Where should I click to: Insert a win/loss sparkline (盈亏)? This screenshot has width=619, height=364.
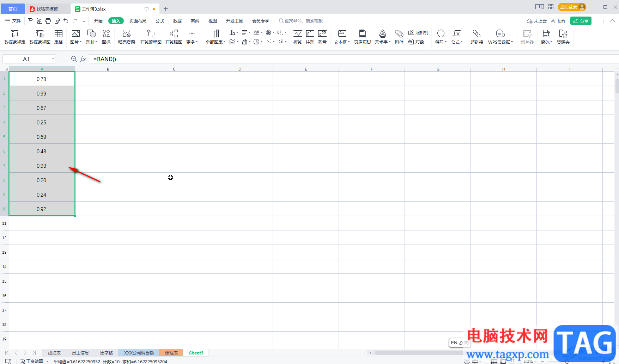point(322,37)
